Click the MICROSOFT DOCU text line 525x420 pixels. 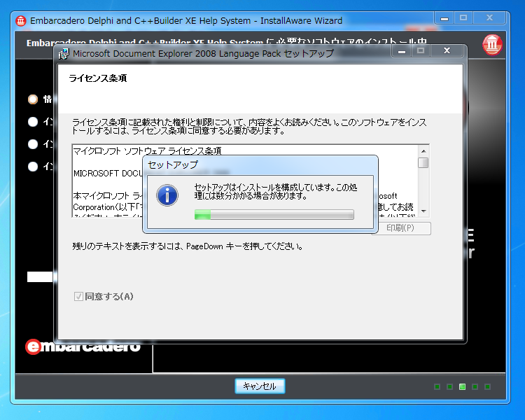pos(108,174)
